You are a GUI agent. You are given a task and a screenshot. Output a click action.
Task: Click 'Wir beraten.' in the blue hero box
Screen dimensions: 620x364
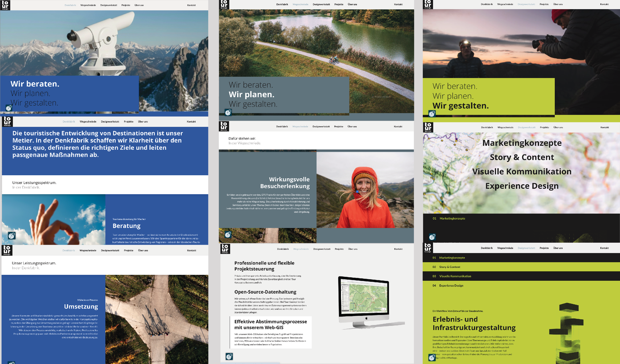(x=35, y=84)
